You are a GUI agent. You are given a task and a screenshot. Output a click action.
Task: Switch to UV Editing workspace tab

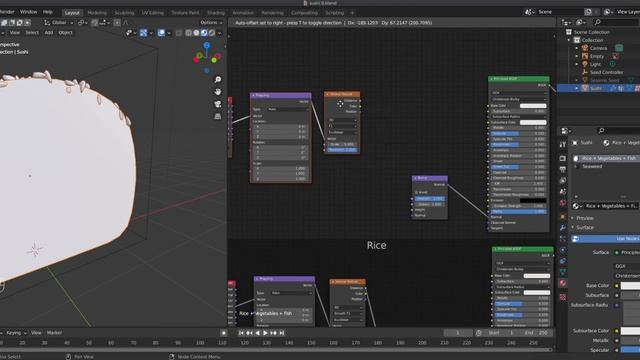click(153, 13)
